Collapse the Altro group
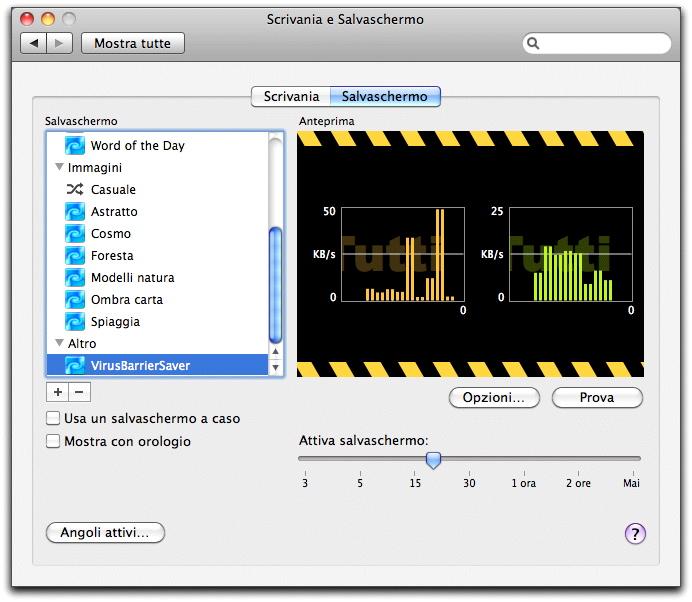The width and height of the screenshot is (692, 602). (x=60, y=342)
